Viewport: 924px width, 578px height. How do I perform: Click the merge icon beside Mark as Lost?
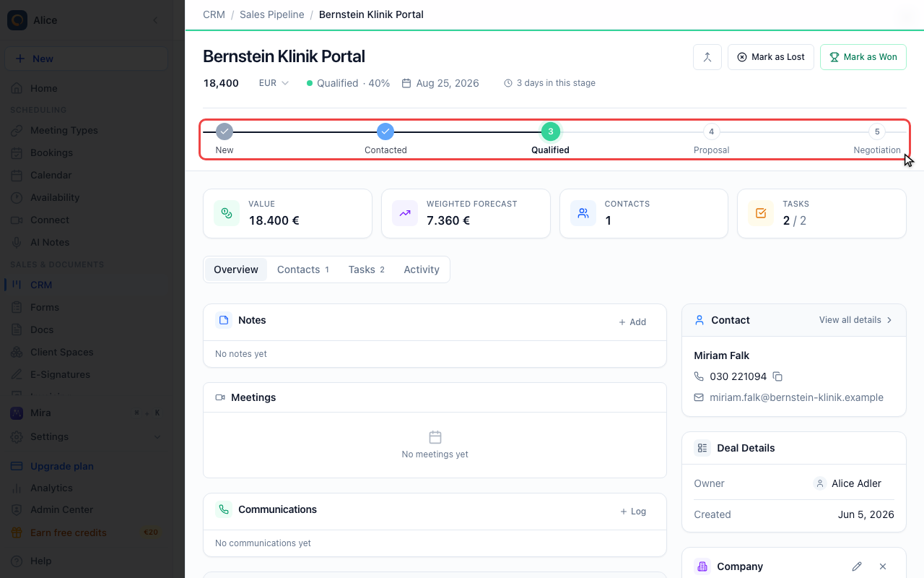pos(707,57)
